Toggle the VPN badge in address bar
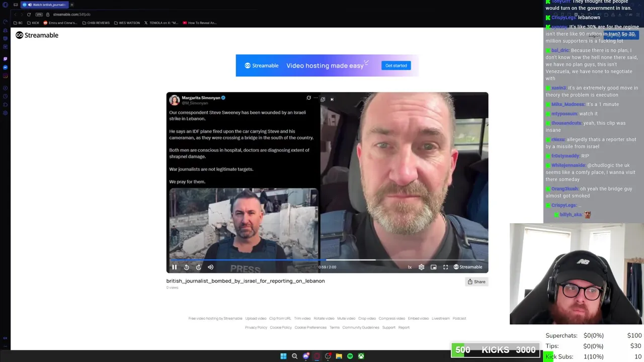The image size is (644, 362). [x=39, y=15]
